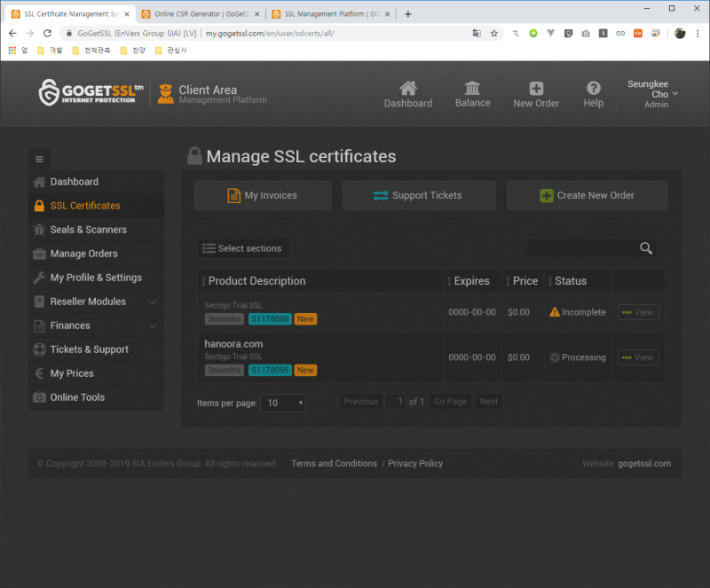710x588 pixels.
Task: Open My Profile & Settings in sidebar
Action: [x=97, y=278]
